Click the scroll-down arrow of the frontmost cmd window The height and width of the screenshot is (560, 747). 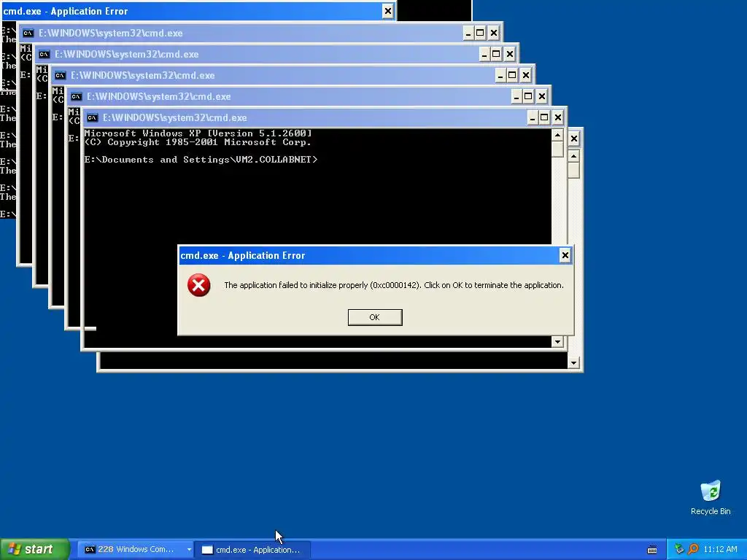click(557, 341)
